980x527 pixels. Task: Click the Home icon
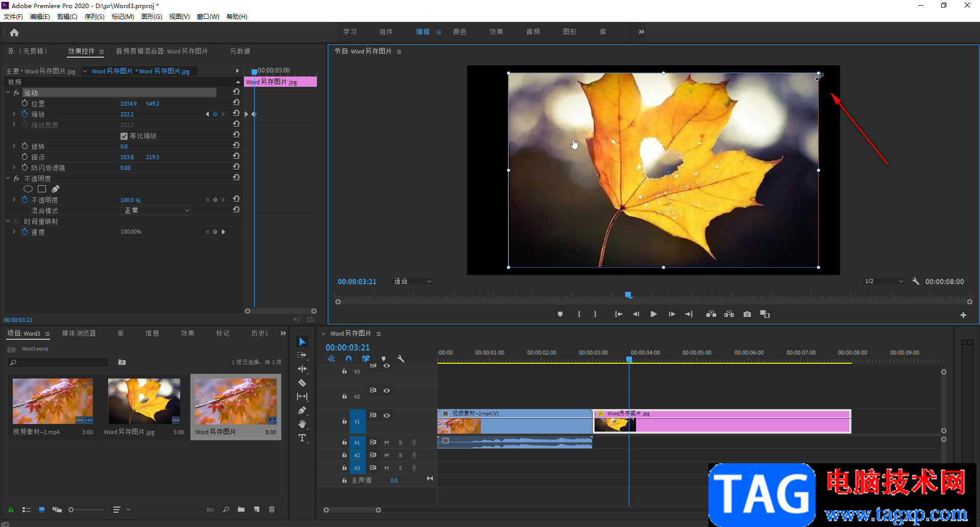[x=14, y=33]
